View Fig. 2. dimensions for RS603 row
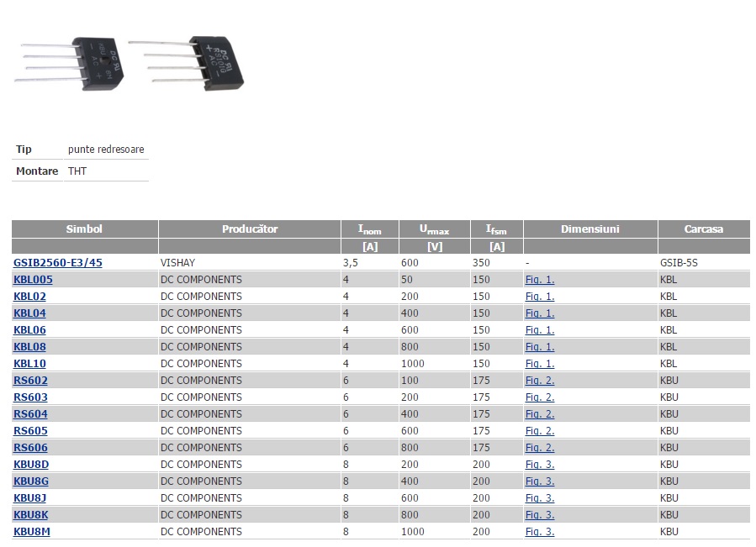Viewport: 756px width, 547px height. (540, 397)
